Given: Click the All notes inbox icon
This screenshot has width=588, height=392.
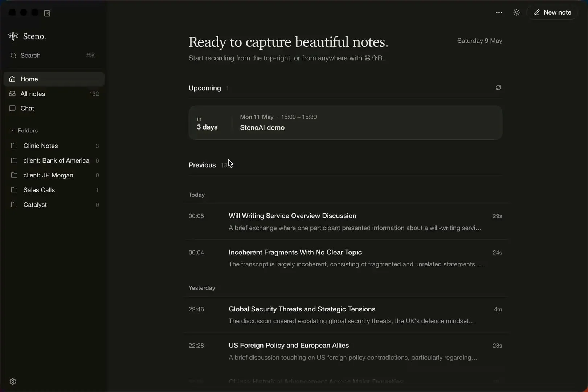Looking at the screenshot, I should (12, 94).
